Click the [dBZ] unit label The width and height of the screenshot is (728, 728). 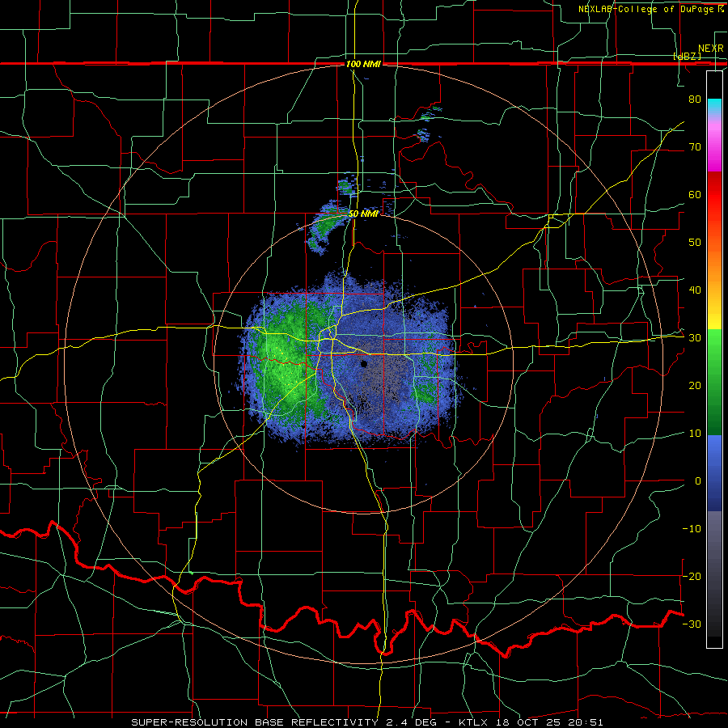[687, 56]
